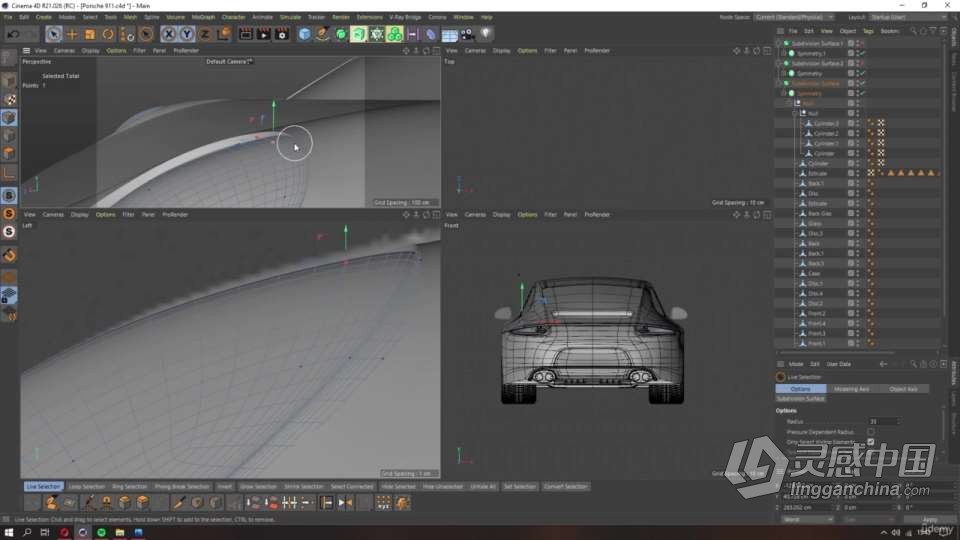
Task: Open Perspective viewport Cameras menu
Action: (64, 51)
